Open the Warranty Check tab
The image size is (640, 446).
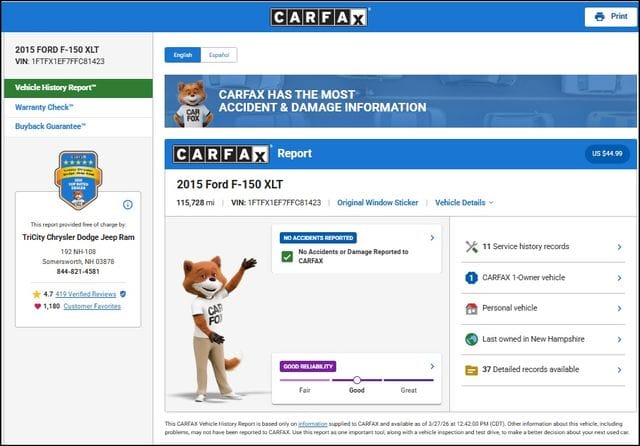(x=46, y=107)
